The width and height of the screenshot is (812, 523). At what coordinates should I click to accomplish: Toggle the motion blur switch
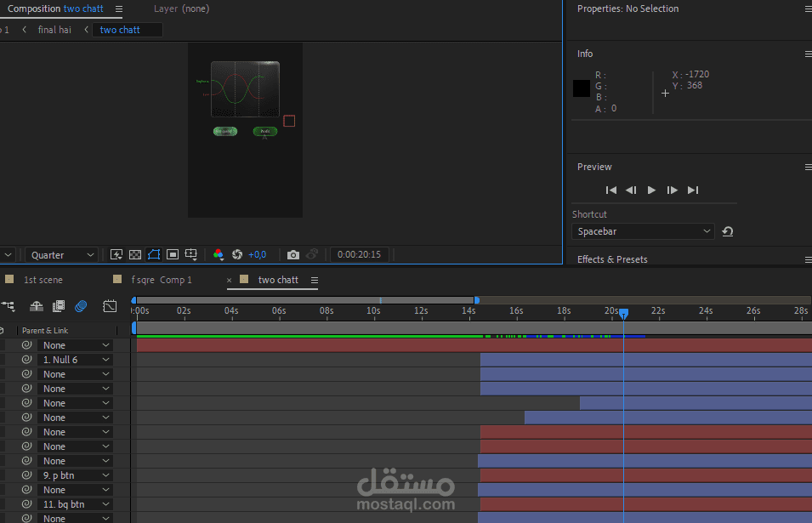(x=81, y=306)
